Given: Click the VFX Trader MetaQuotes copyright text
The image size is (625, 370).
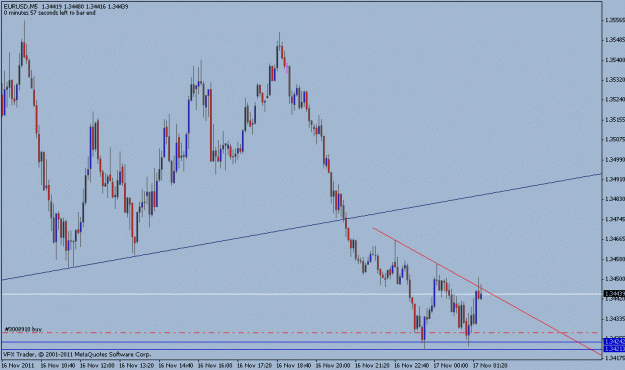Looking at the screenshot, I should [x=77, y=354].
